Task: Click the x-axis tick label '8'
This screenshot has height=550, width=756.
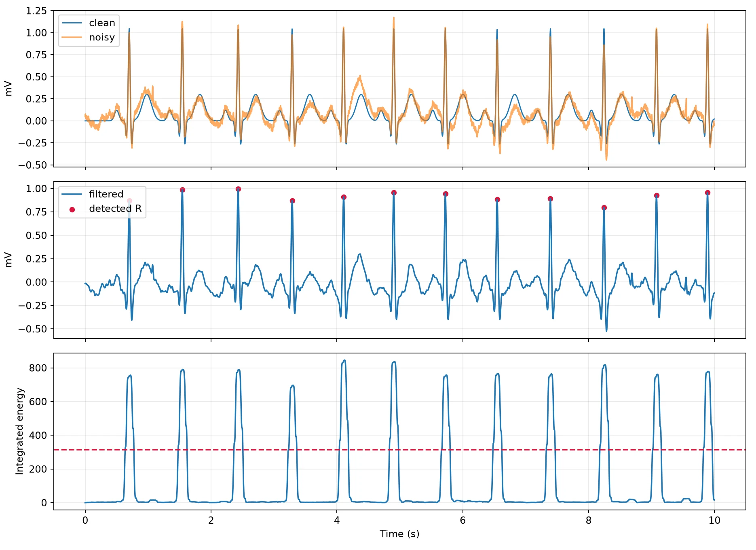Action: click(x=589, y=520)
